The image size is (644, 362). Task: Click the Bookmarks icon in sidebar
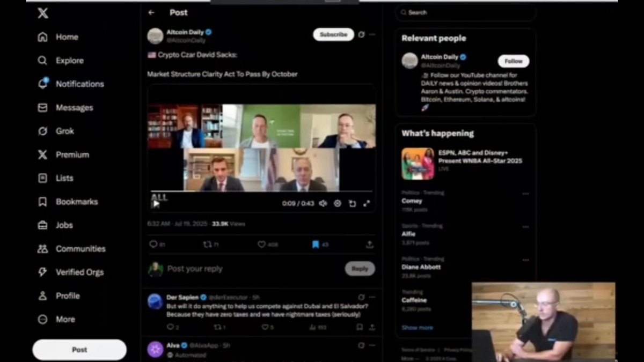43,202
